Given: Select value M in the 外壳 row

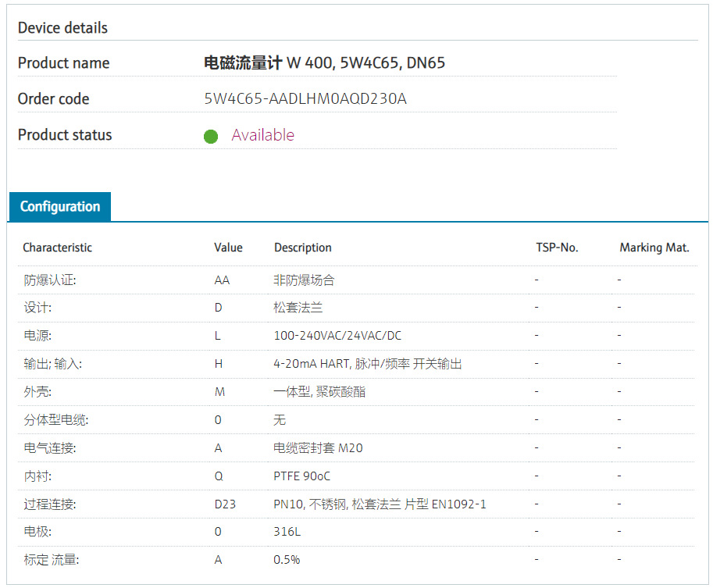Looking at the screenshot, I should [x=219, y=391].
